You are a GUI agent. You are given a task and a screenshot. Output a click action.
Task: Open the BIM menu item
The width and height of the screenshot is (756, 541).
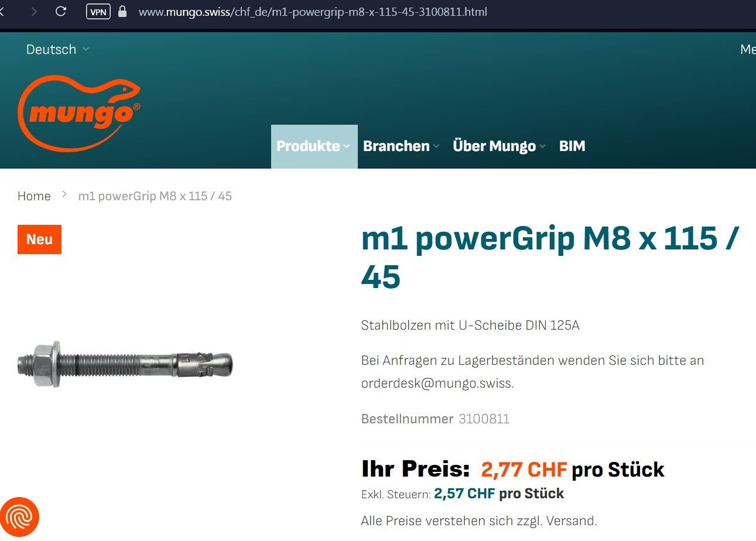572,146
